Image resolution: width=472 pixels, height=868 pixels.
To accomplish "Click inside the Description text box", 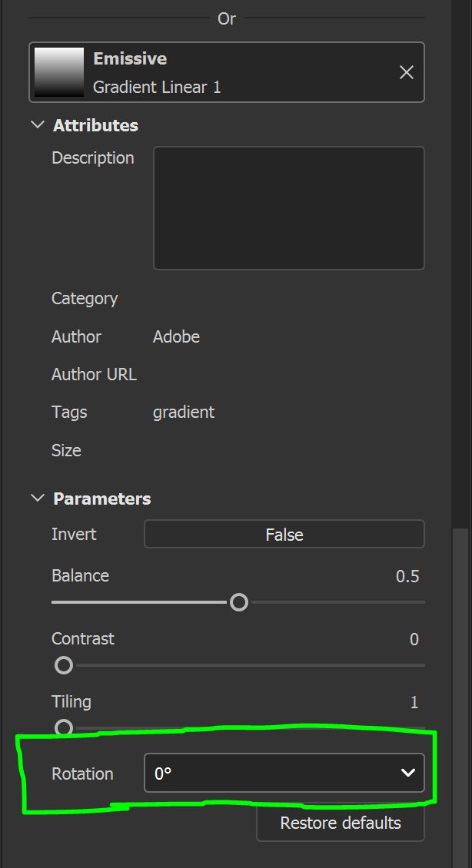I will [x=288, y=207].
